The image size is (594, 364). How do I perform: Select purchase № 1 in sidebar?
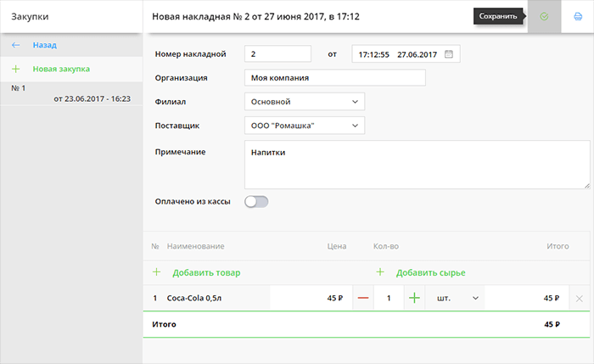click(70, 93)
